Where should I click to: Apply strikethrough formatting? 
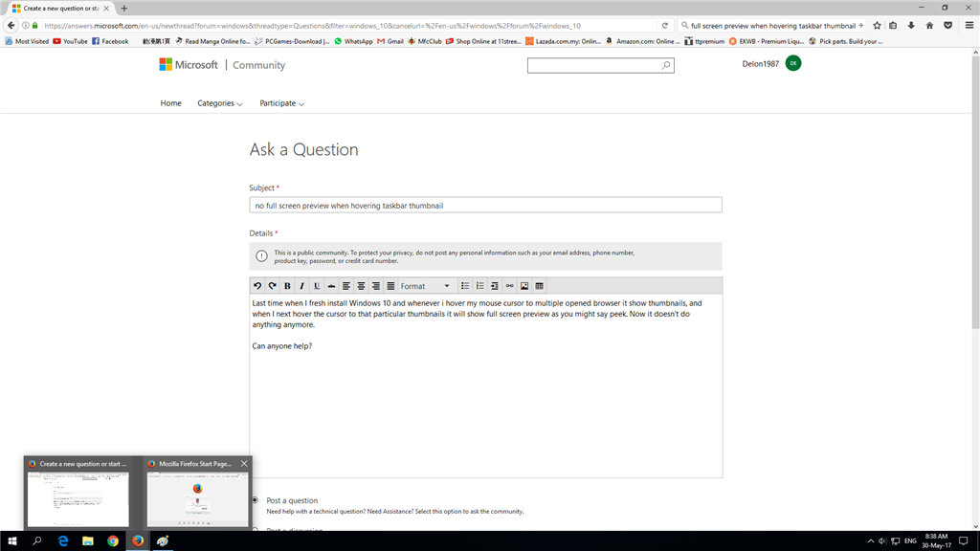[331, 286]
